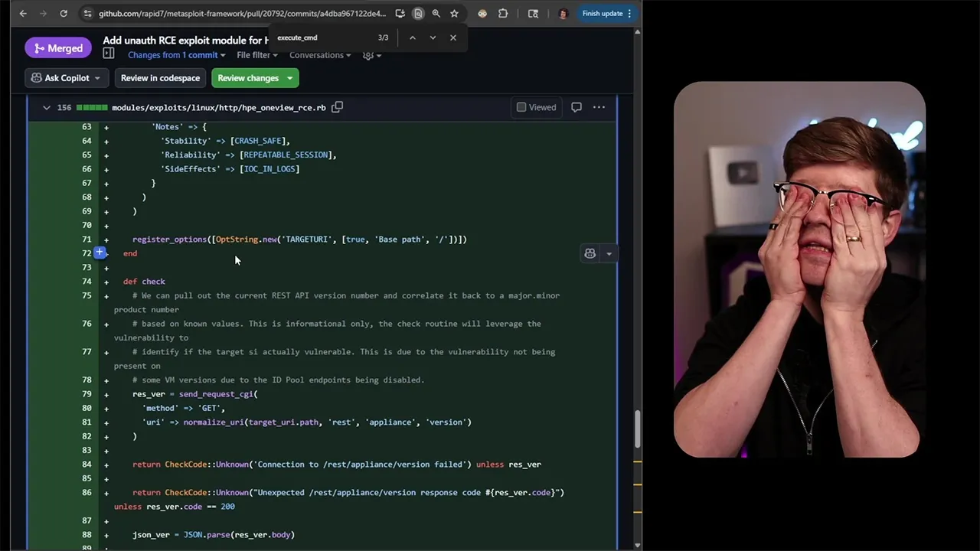Click the webcam video overlay
Viewport: 980px width, 551px height.
coord(799,269)
